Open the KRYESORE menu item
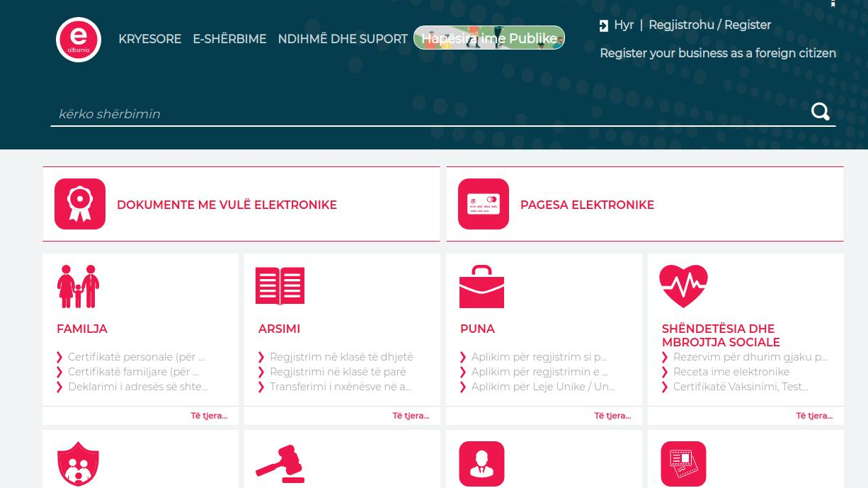Screen dimensions: 868x488 click(x=150, y=39)
